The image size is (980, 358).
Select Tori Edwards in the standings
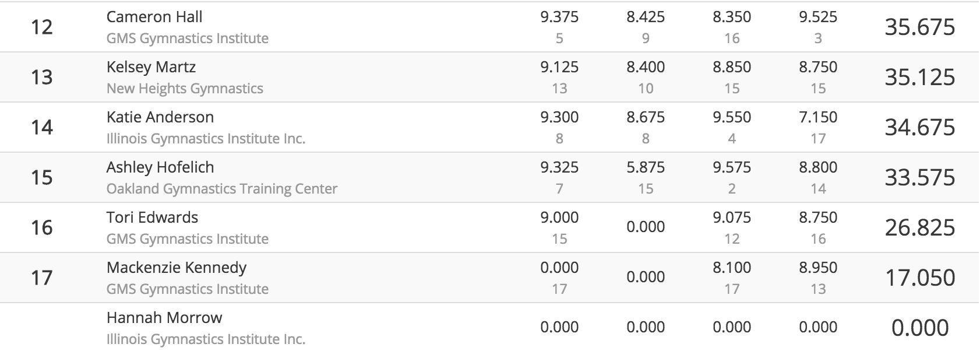point(152,217)
